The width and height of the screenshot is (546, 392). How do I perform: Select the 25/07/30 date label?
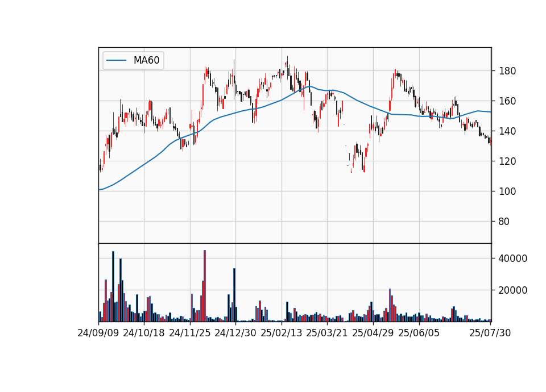pos(490,333)
